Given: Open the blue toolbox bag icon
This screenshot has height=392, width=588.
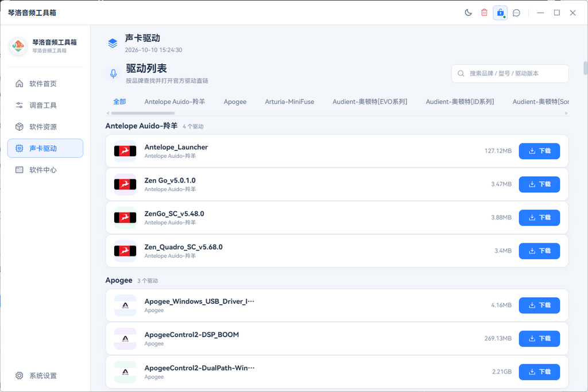Looking at the screenshot, I should [500, 13].
